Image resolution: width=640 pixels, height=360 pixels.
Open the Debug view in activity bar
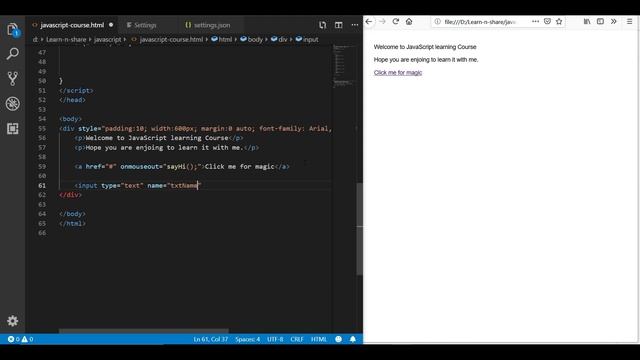13,104
